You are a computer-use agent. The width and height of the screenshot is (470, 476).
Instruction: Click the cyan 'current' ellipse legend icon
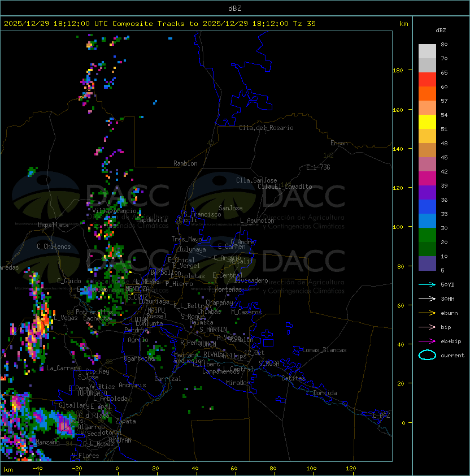pos(427,355)
